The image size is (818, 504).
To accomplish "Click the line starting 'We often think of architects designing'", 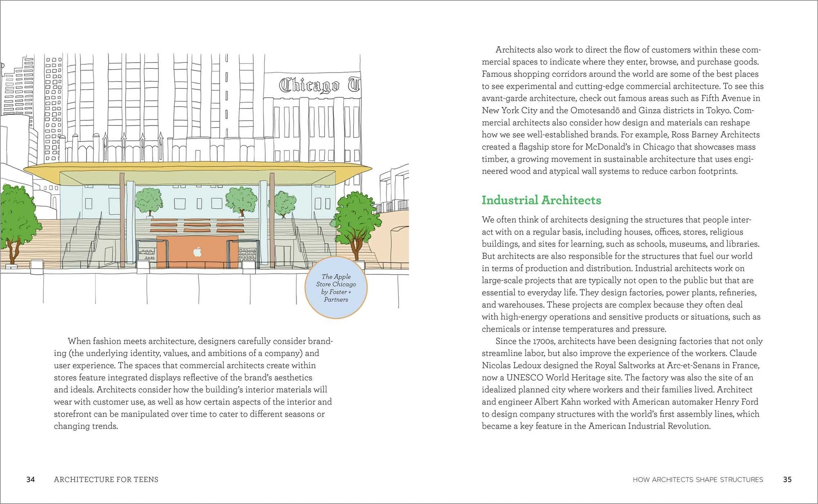I will (616, 220).
